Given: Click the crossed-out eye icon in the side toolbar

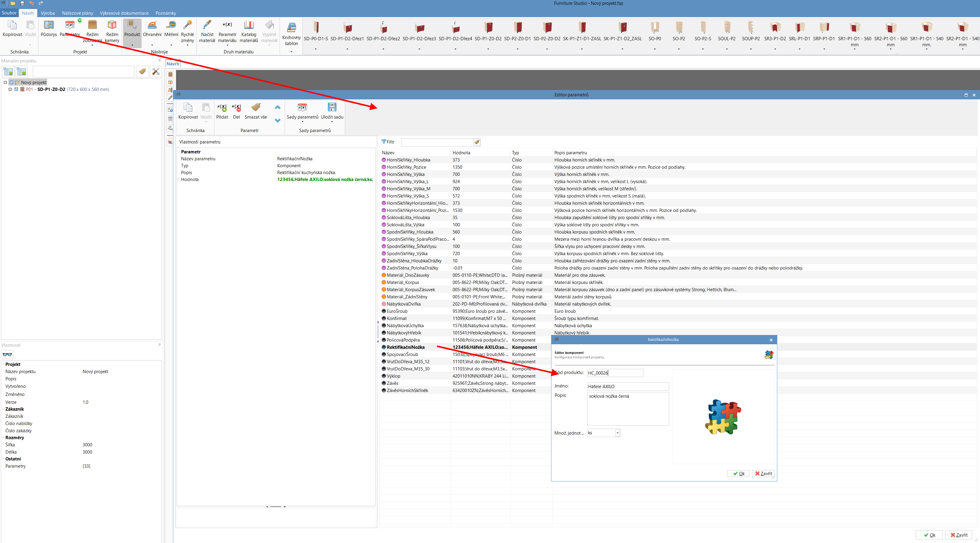Looking at the screenshot, I should click(x=170, y=143).
